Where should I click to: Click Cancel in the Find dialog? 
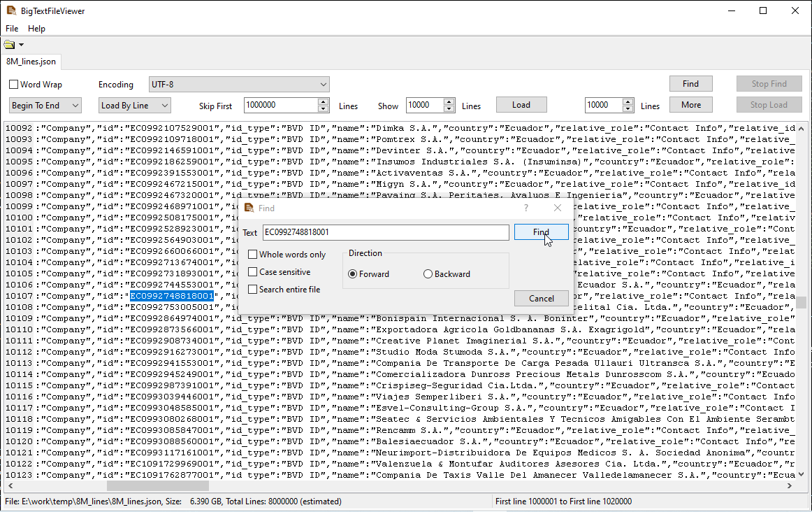click(541, 299)
